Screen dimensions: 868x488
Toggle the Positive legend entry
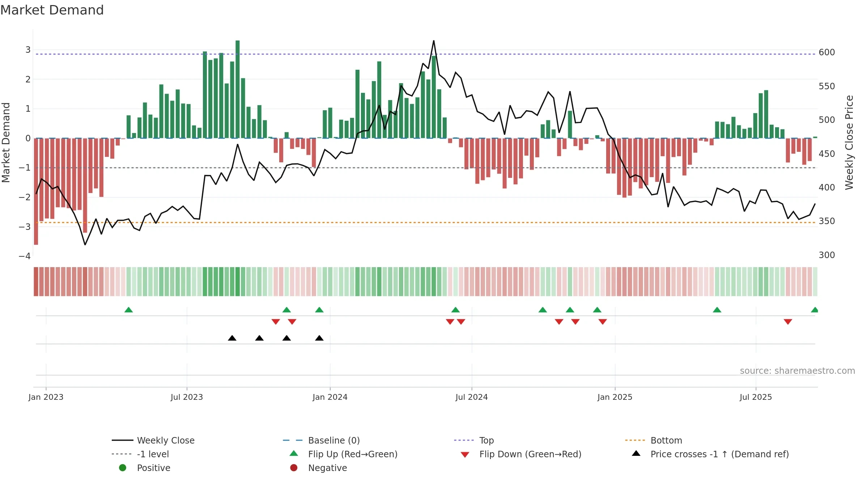pos(144,468)
